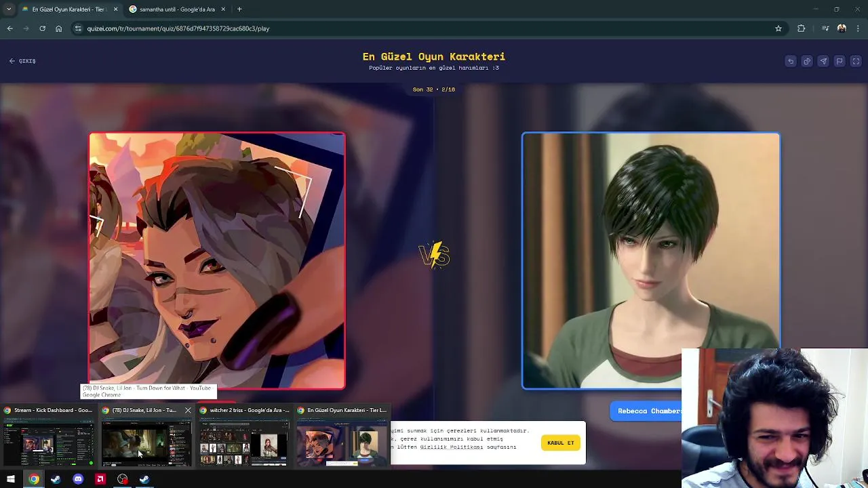Screen dimensions: 868x488
Task: View site information icon in address bar
Action: (x=78, y=28)
